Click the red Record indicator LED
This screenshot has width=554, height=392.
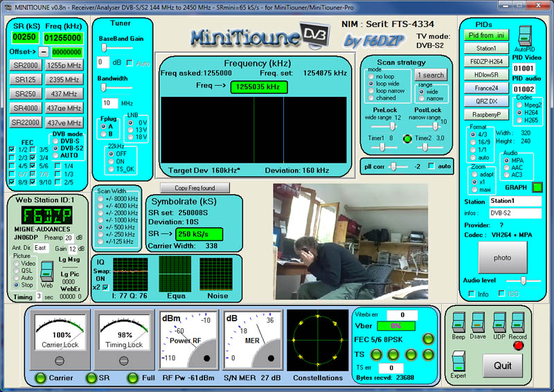pyautogui.click(x=518, y=346)
